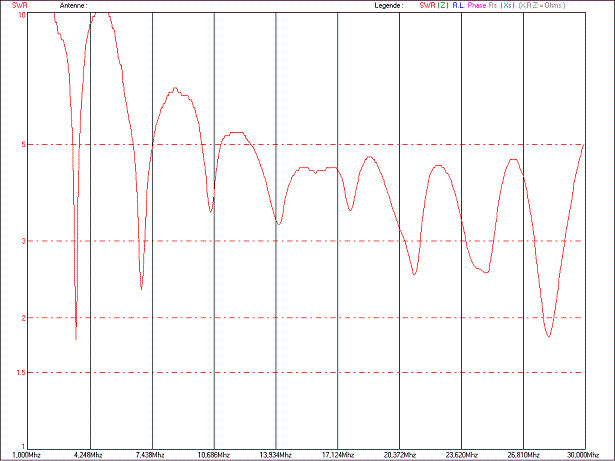The height and width of the screenshot is (461, 615).
Task: Select the magenta Phase legend label
Action: pyautogui.click(x=476, y=5)
